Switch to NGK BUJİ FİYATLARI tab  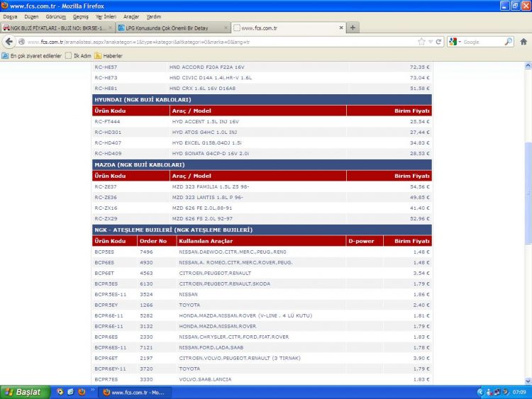point(57,28)
